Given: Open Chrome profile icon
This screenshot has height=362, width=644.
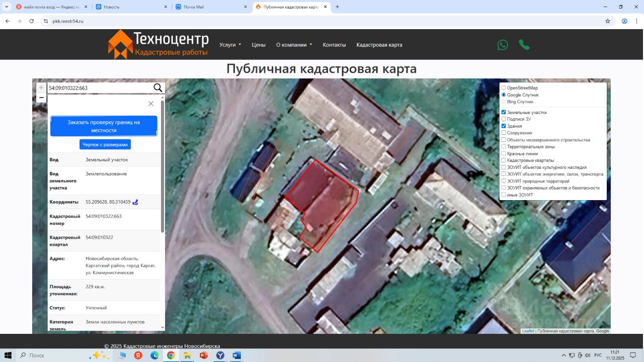Looking at the screenshot, I should [x=624, y=21].
